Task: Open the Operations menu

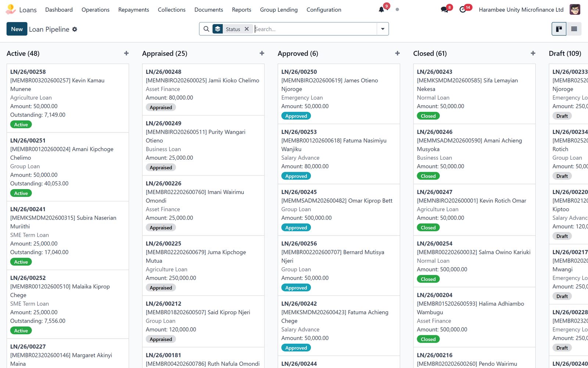Action: click(x=96, y=10)
